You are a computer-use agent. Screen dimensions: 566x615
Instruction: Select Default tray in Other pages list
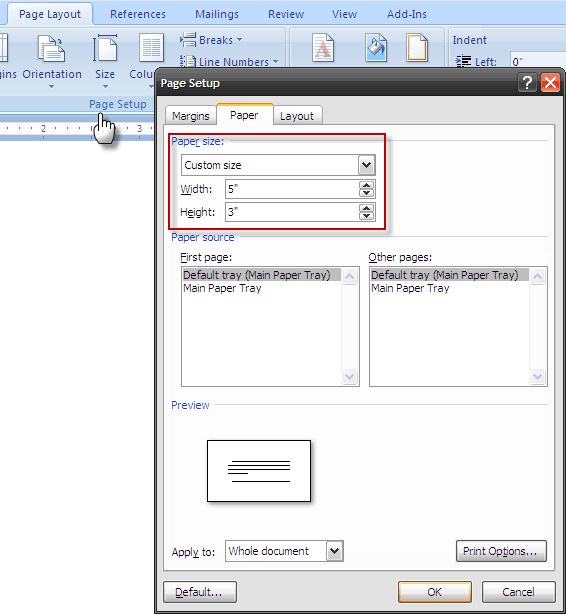(x=450, y=275)
